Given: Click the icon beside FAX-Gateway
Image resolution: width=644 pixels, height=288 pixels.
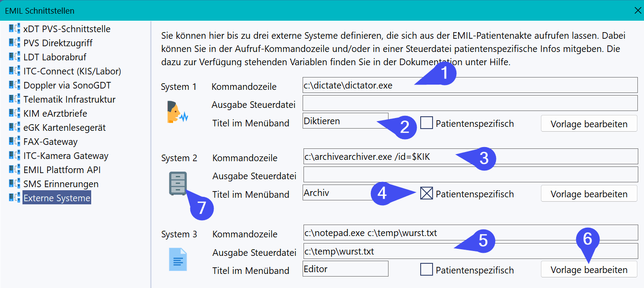Looking at the screenshot, I should 14,142.
